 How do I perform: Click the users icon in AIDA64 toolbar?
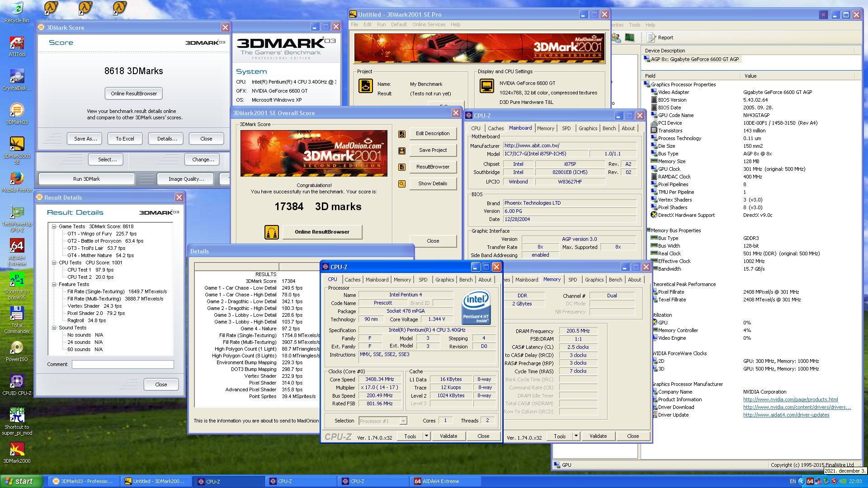(616, 38)
